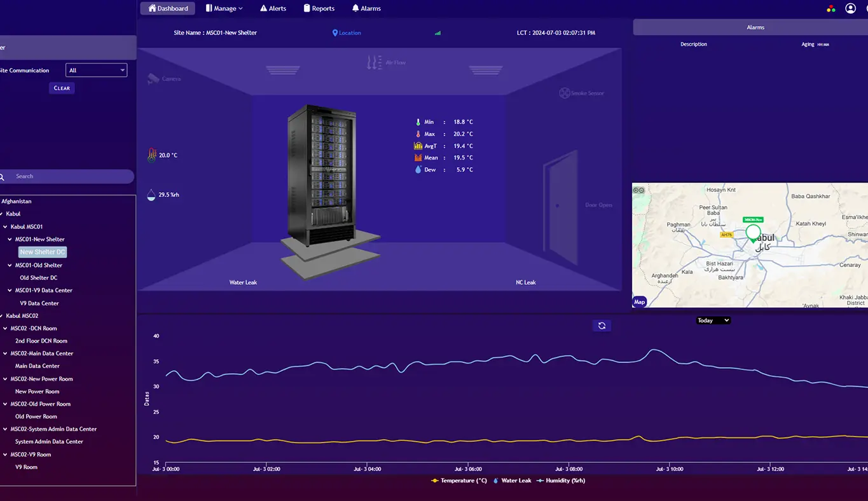Change the Today time range dropdown
This screenshot has width=868, height=501.
point(712,320)
